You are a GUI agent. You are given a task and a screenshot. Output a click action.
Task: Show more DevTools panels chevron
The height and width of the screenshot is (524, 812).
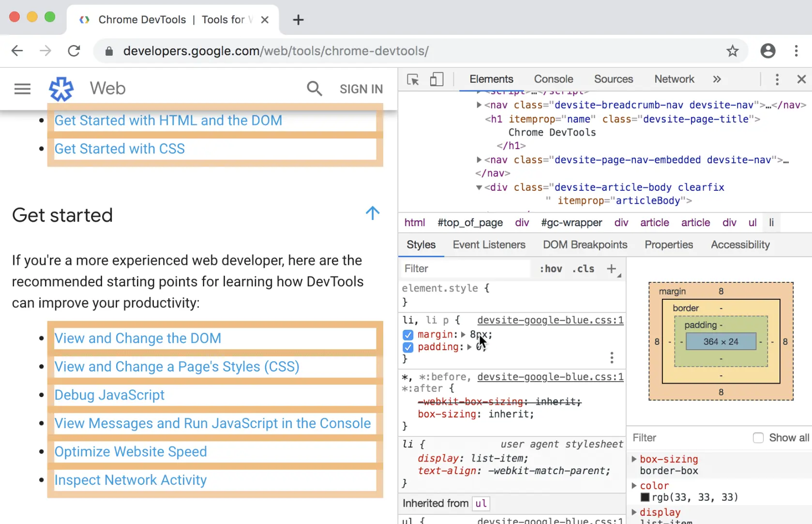pyautogui.click(x=717, y=79)
